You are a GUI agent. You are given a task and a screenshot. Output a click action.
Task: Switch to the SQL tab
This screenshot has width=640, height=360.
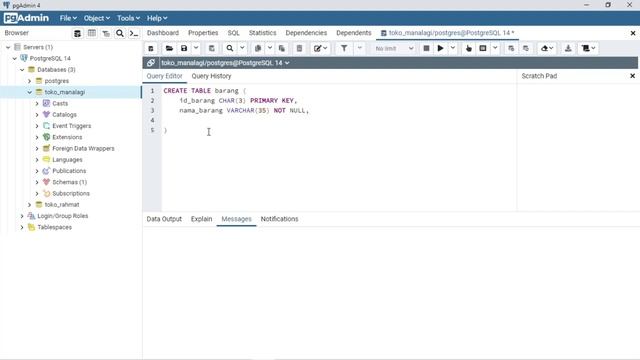tap(233, 33)
